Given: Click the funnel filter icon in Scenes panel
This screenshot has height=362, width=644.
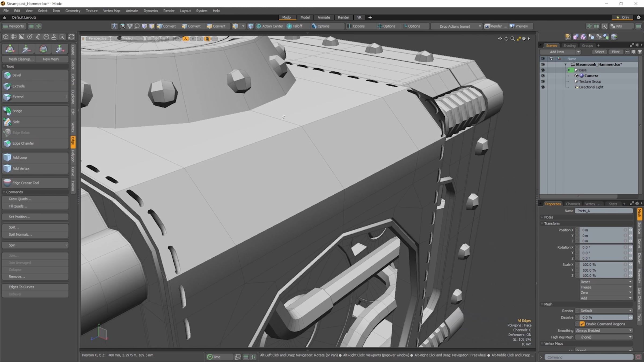Looking at the screenshot, I should tap(640, 52).
